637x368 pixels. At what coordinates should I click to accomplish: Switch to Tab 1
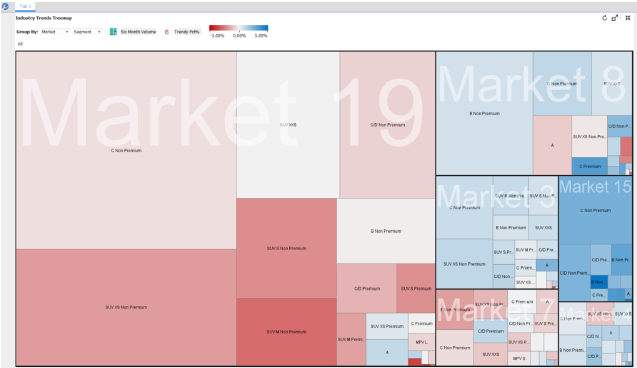tap(26, 6)
